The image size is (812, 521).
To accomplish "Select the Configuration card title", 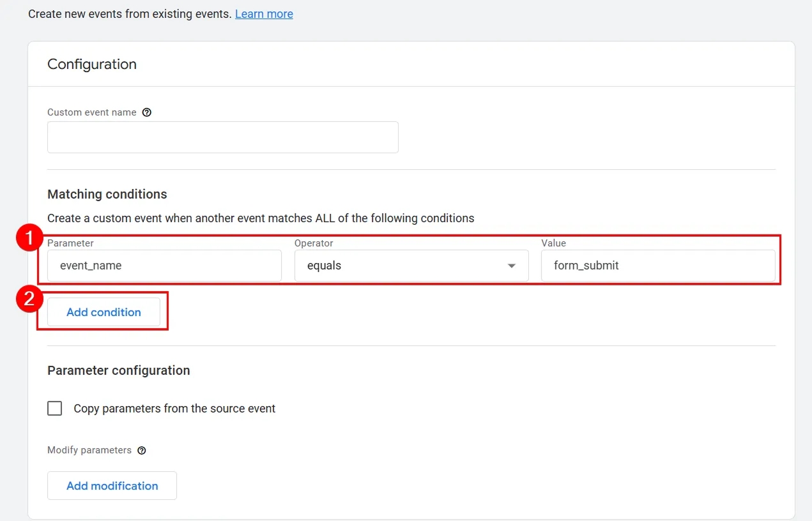I will click(x=92, y=64).
